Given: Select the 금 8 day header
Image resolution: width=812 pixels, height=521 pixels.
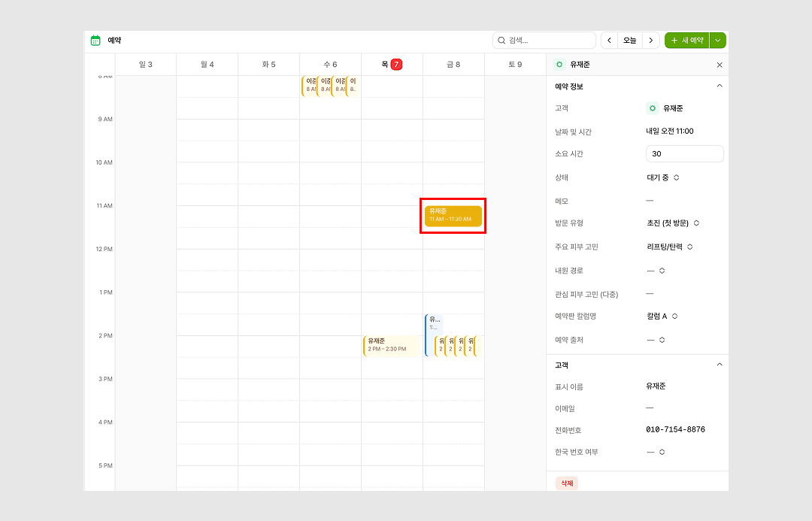Looking at the screenshot, I should [x=453, y=64].
